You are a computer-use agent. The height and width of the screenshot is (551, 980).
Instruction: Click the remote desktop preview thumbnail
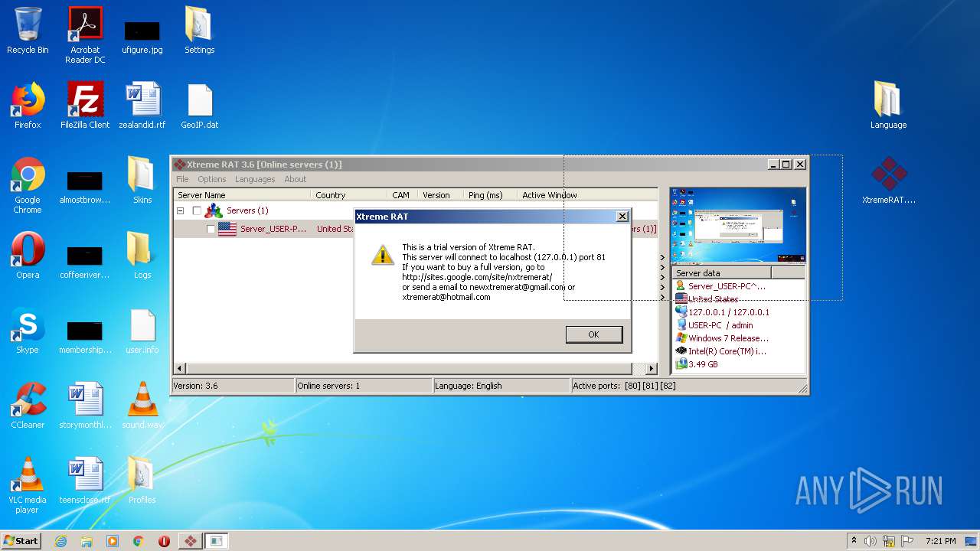(738, 226)
